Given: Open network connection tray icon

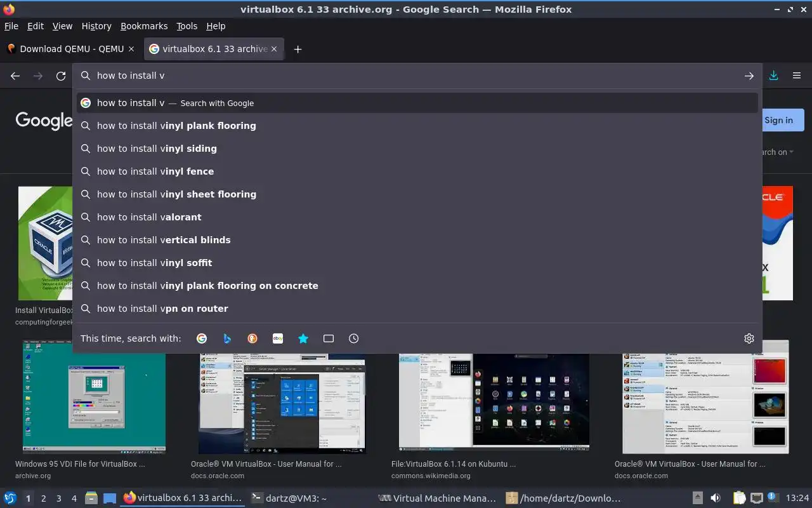Looking at the screenshot, I should (x=756, y=498).
